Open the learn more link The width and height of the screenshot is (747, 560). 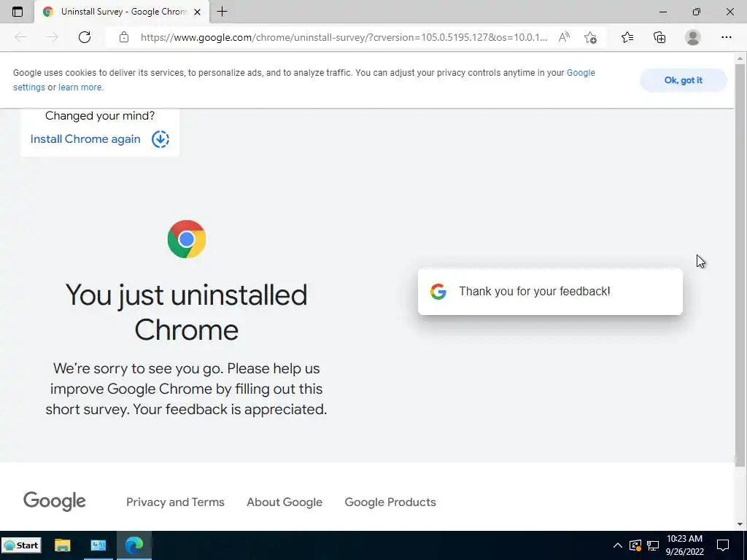pos(80,87)
